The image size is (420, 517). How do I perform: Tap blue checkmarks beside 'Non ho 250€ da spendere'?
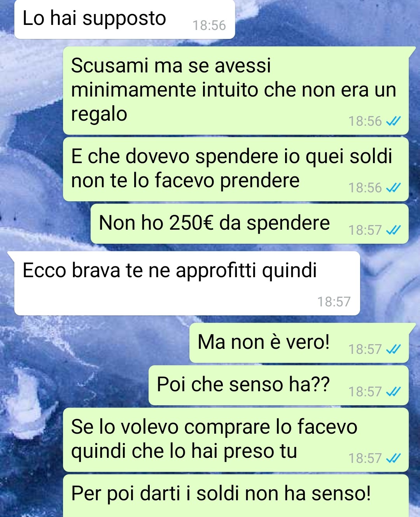click(393, 230)
